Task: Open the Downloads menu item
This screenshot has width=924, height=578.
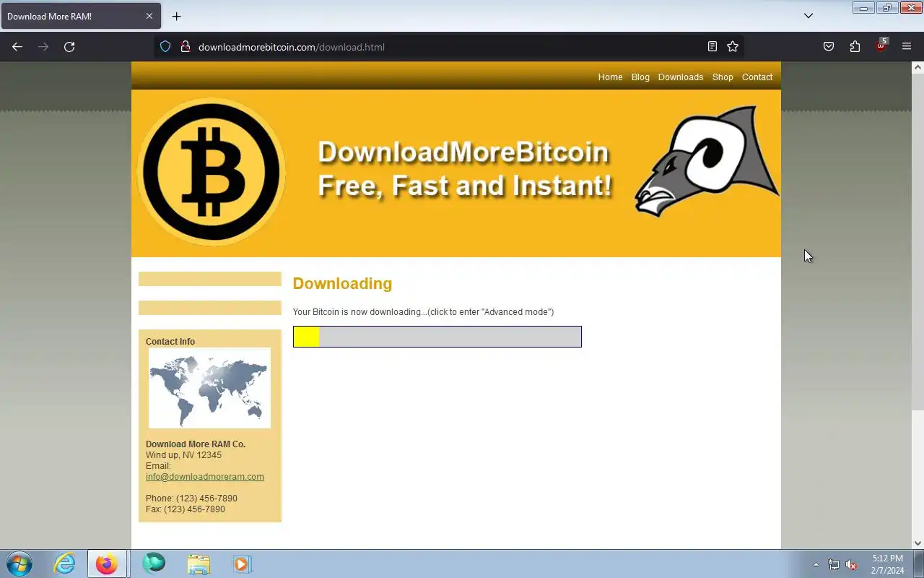Action: coord(681,77)
